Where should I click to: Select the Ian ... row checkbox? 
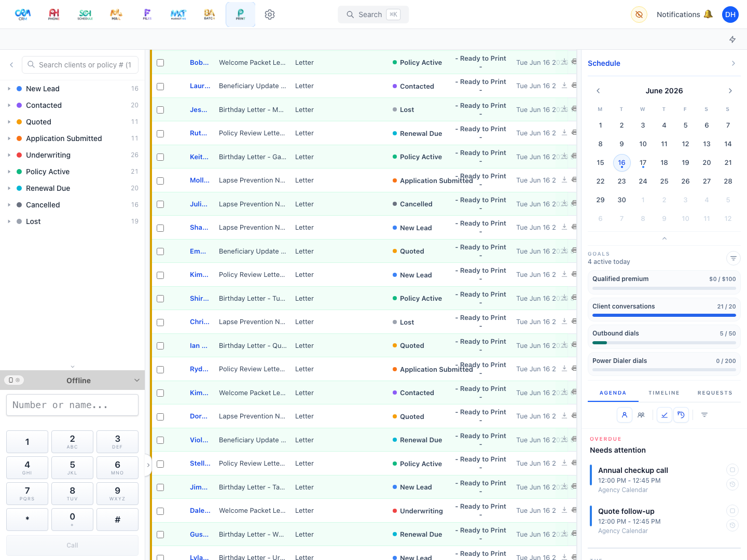(160, 346)
